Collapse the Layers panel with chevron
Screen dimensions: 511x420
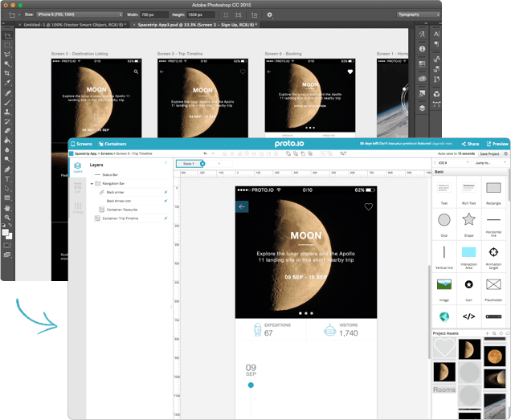click(166, 162)
